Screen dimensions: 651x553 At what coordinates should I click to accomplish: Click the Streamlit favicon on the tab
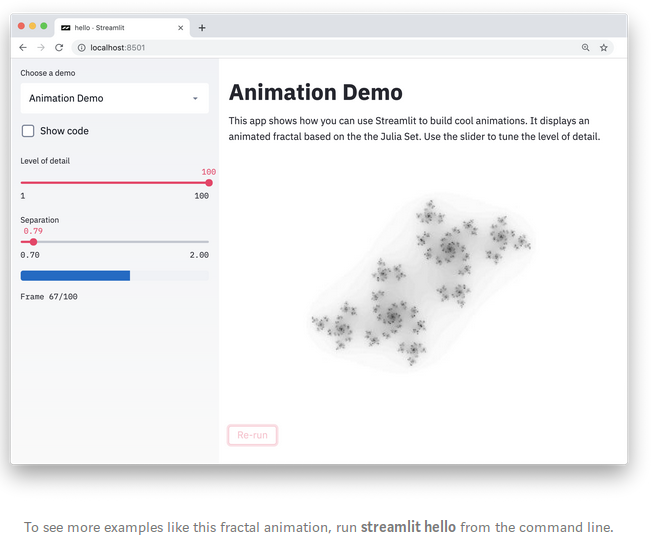tap(66, 28)
